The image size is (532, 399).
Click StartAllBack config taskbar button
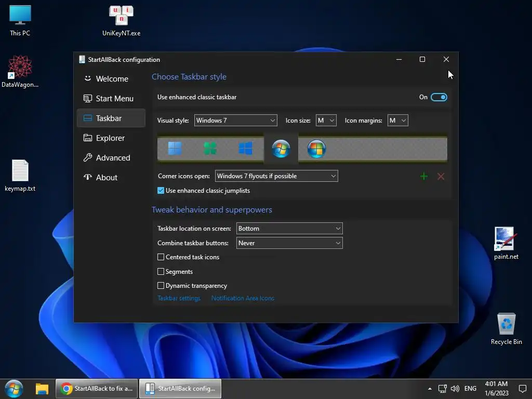coord(180,389)
